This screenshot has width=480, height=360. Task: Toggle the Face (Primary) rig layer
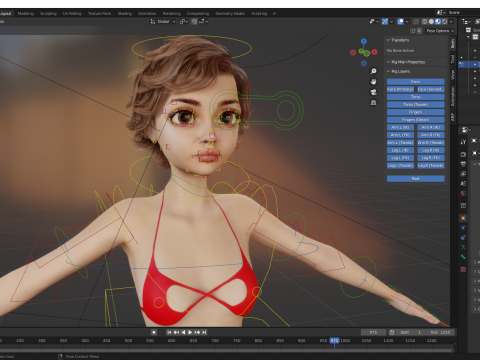[x=400, y=89]
